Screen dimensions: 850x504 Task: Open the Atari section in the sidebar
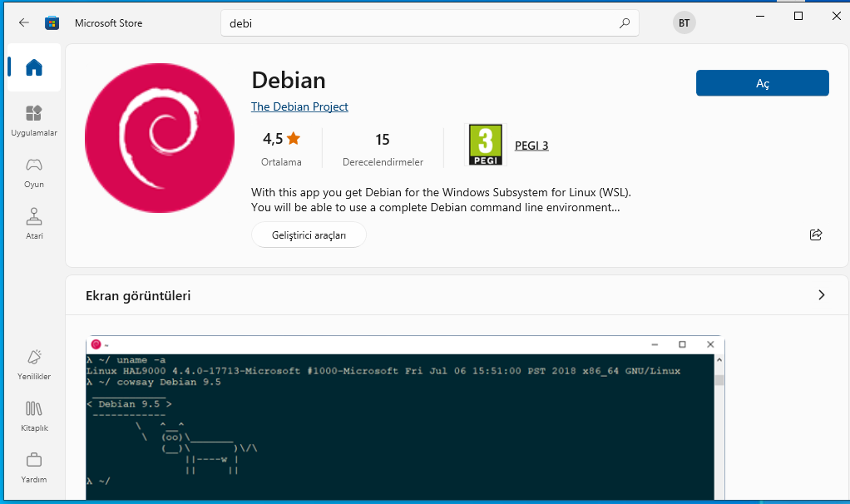33,224
